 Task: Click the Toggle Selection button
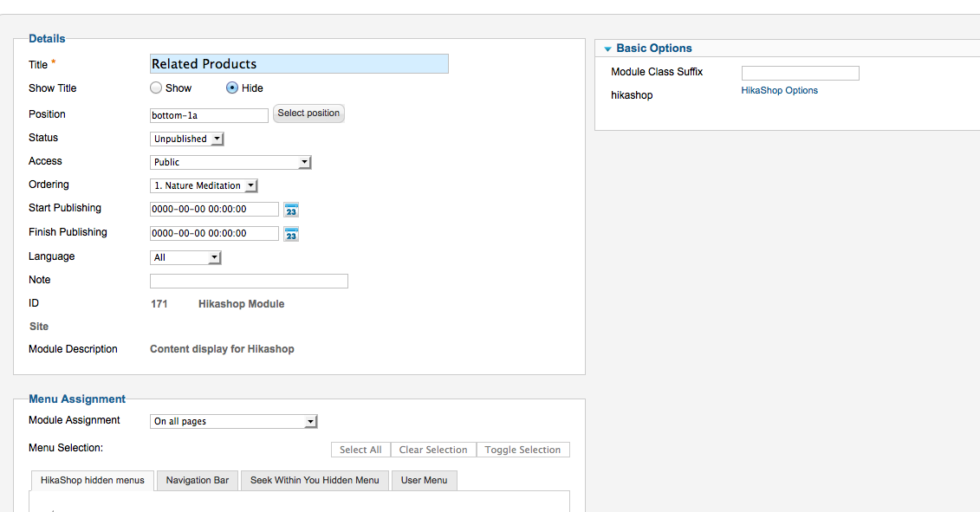tap(522, 450)
